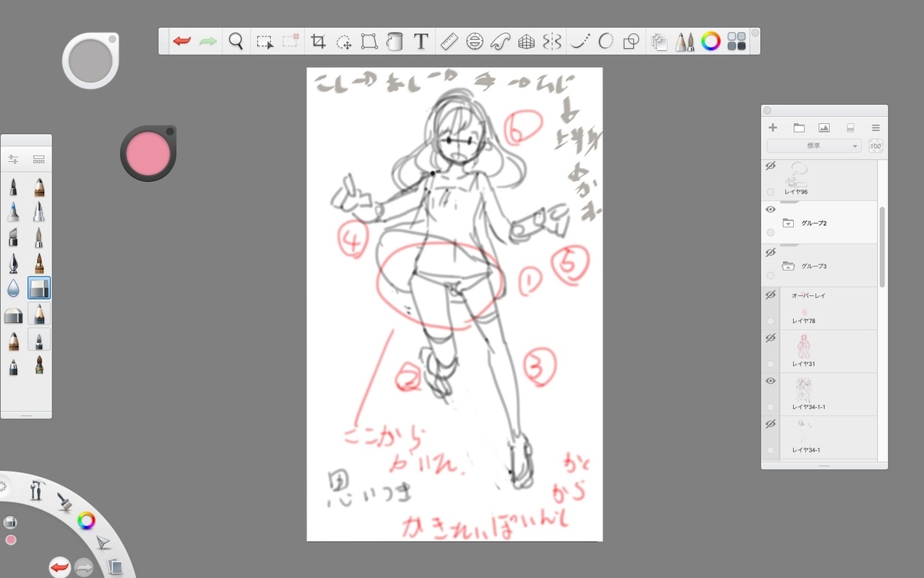The image size is (924, 578).
Task: Add an image layer
Action: 824,128
